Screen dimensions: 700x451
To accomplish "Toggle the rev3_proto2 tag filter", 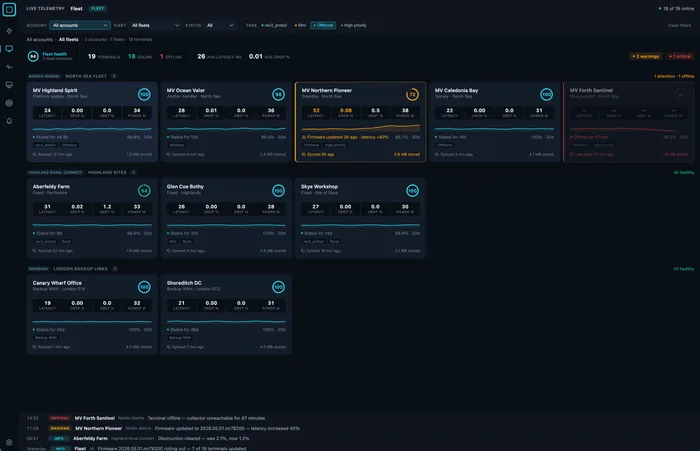I will 274,25.
